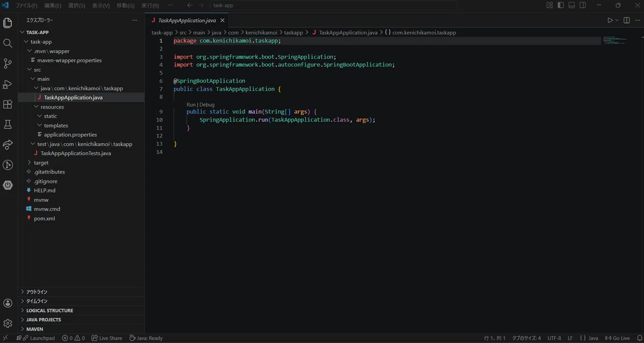The image size is (644, 343).
Task: Click the editor minimap preview
Action: 616,41
